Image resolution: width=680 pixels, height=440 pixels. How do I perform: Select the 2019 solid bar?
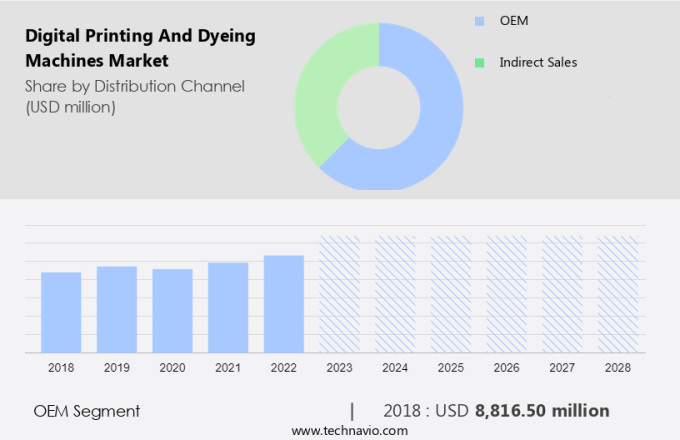(117, 309)
